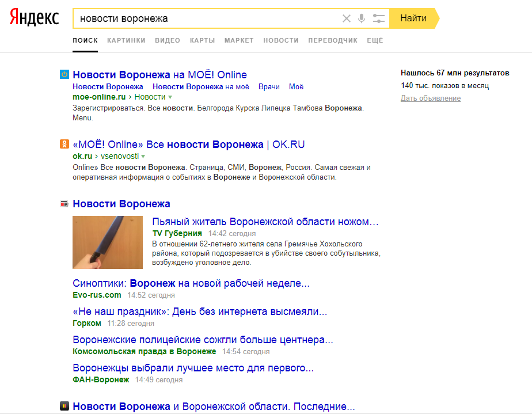Open the 'Новости' breadcrumb of moe-online.ru

pos(150,97)
